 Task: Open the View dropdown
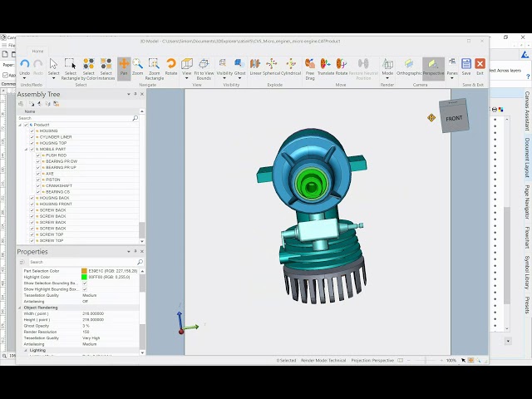tap(186, 78)
